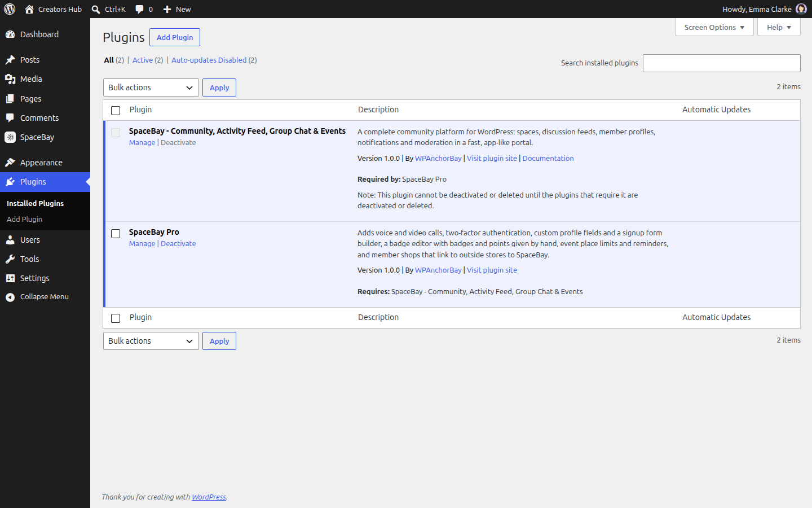
Task: Open the WordPress link in the footer
Action: pos(209,497)
